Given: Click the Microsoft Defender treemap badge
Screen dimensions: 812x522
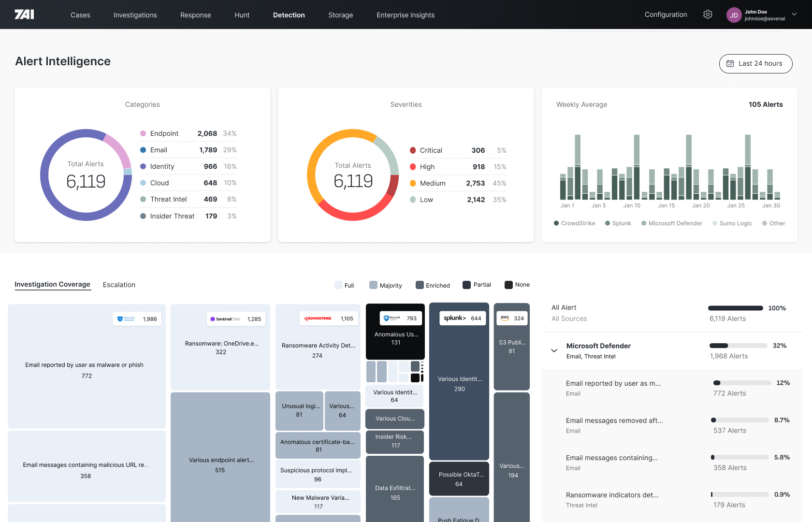Looking at the screenshot, I should coord(137,319).
